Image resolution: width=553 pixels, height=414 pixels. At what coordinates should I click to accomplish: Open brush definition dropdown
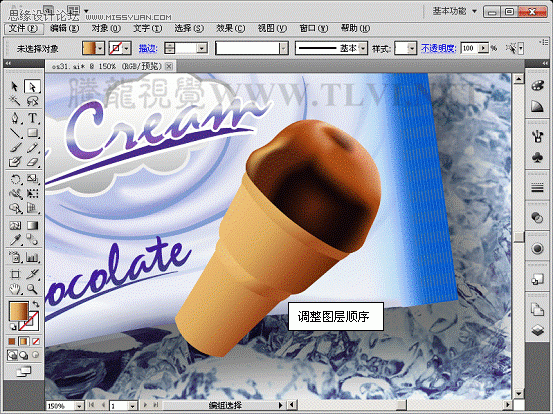coord(284,48)
